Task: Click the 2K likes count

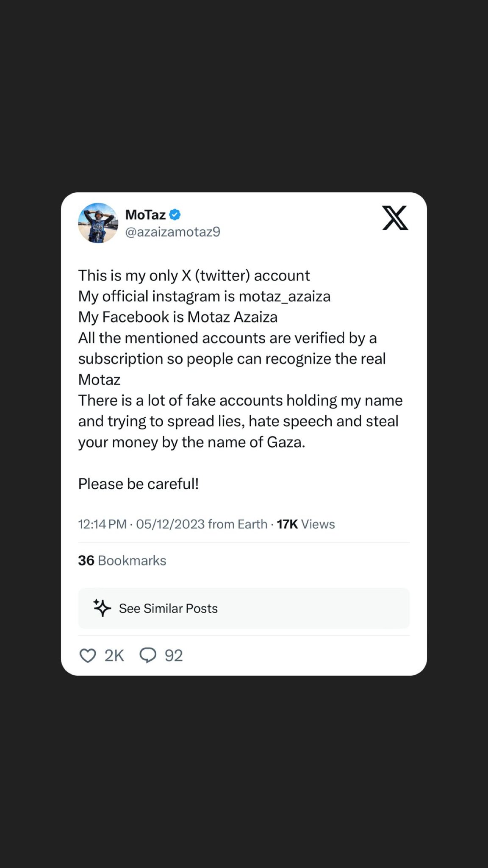Action: (x=114, y=656)
